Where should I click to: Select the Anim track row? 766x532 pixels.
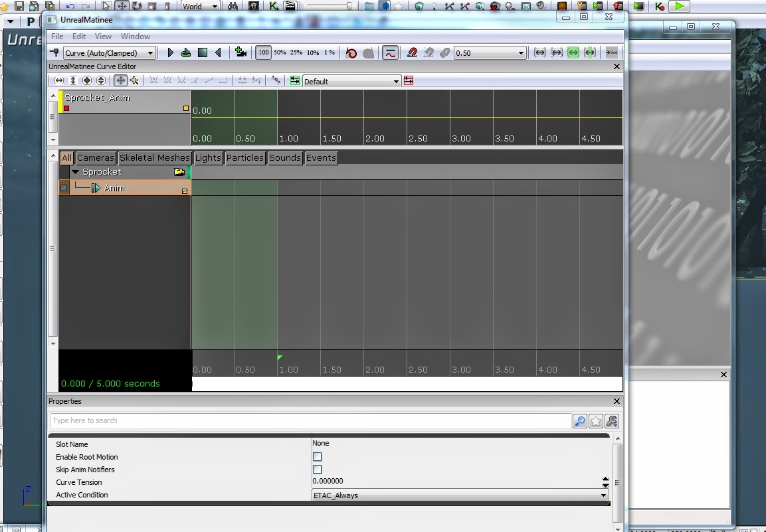[x=125, y=188]
